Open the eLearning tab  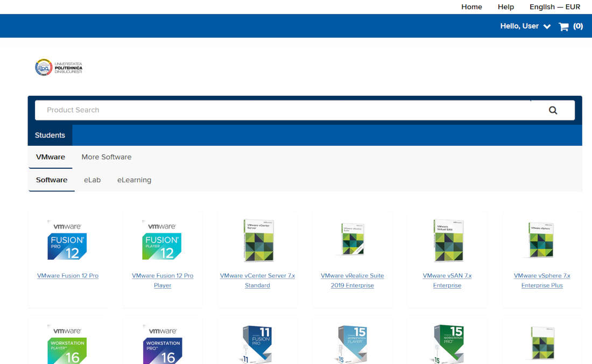pos(134,180)
